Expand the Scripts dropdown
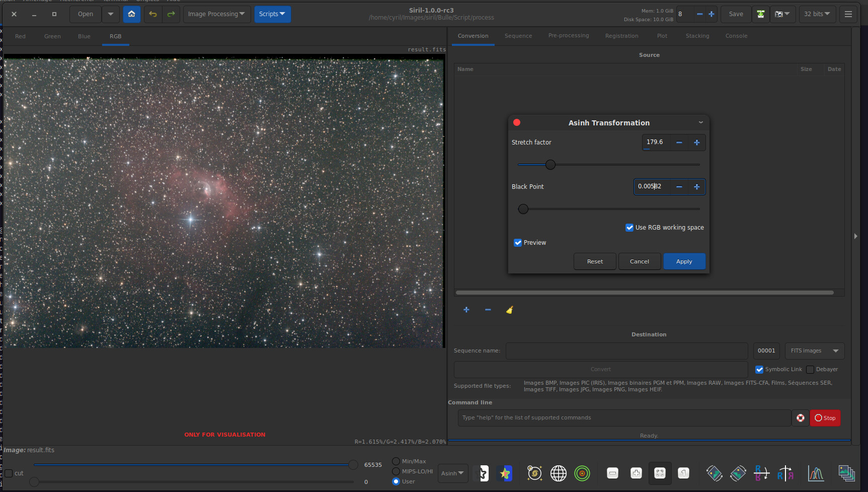 (272, 14)
